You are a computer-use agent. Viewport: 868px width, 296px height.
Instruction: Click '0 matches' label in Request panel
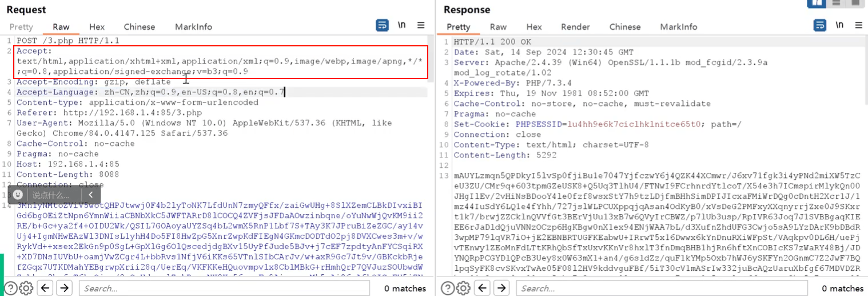pyautogui.click(x=405, y=289)
